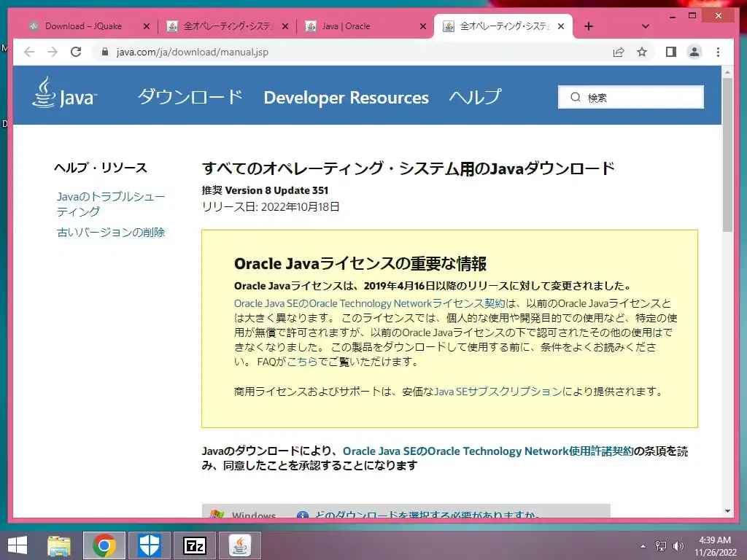The height and width of the screenshot is (560, 747).
Task: Click the volume speaker tray icon
Action: pyautogui.click(x=678, y=545)
